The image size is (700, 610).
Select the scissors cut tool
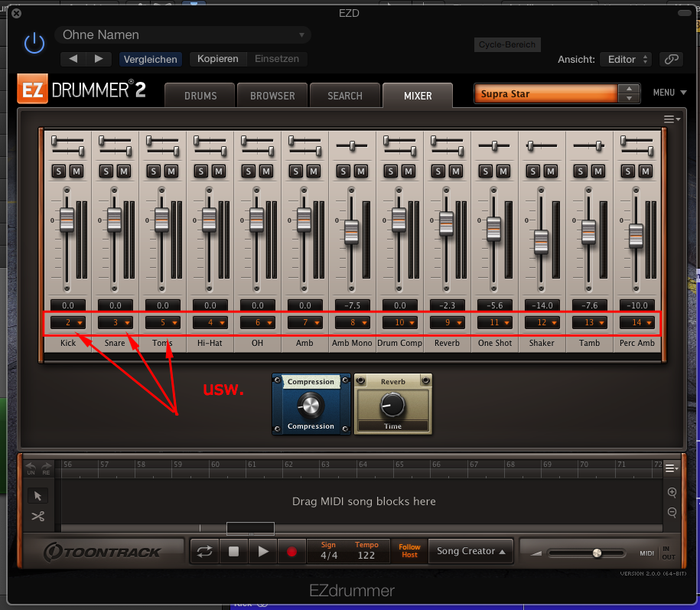38,517
